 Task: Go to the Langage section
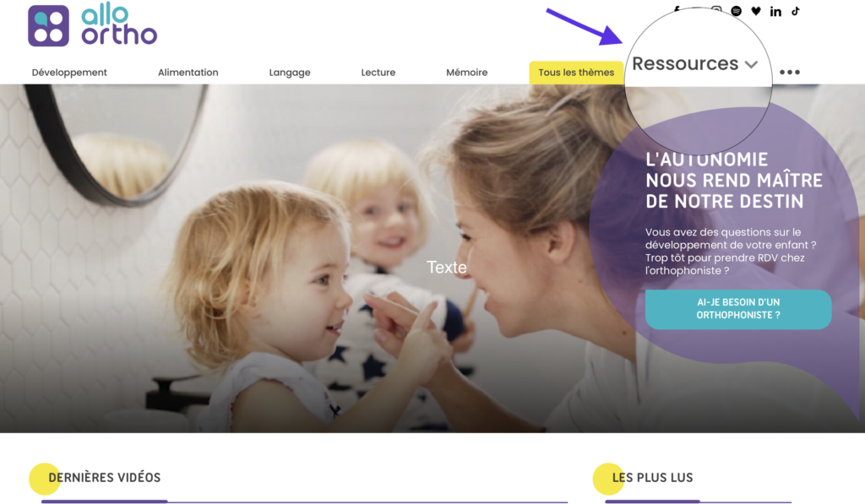point(290,73)
